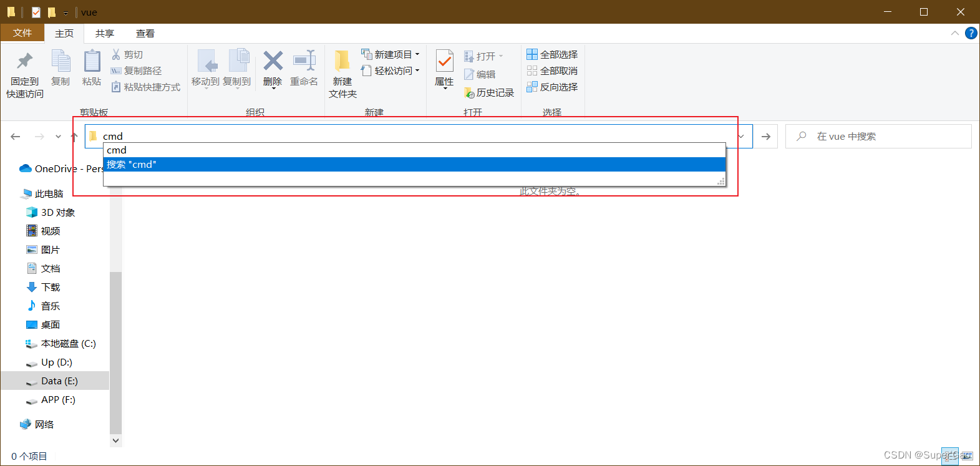Create a New folder (新建文件夹)
Screen dimensions: 980x466
pyautogui.click(x=342, y=74)
